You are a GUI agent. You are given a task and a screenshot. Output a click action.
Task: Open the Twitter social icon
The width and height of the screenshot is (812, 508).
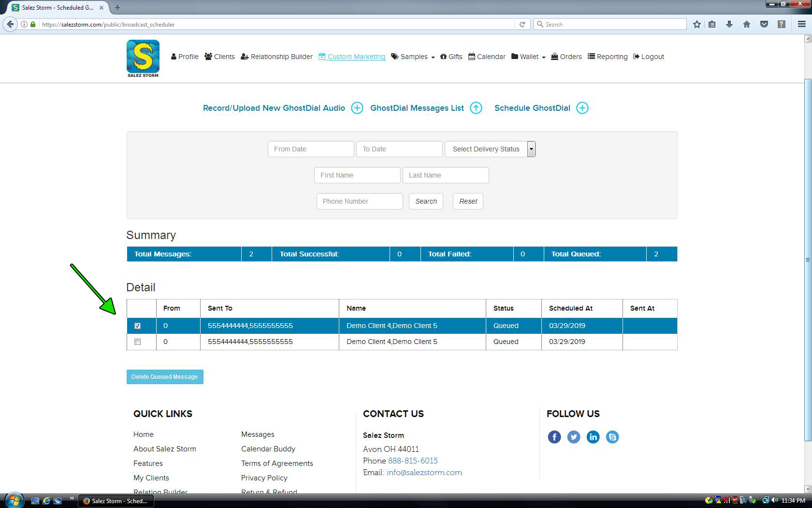click(x=574, y=437)
